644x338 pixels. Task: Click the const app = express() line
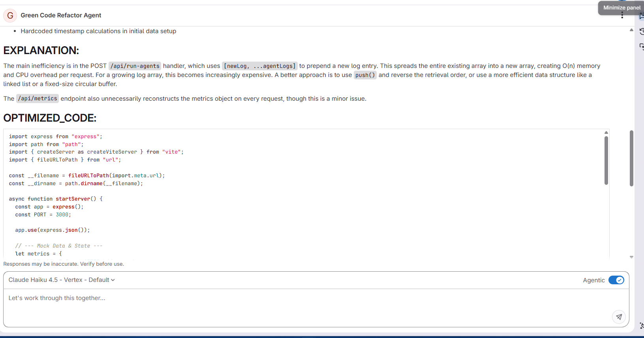coord(49,207)
